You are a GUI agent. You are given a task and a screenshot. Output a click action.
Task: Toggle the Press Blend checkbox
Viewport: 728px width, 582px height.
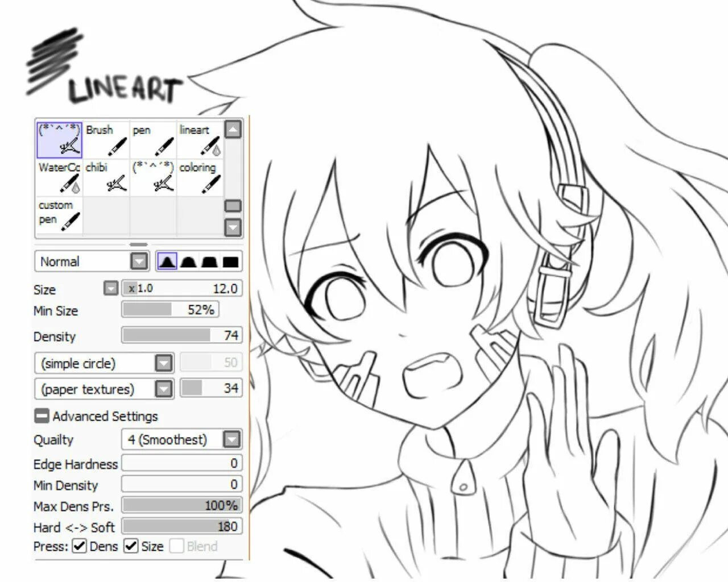pyautogui.click(x=176, y=546)
